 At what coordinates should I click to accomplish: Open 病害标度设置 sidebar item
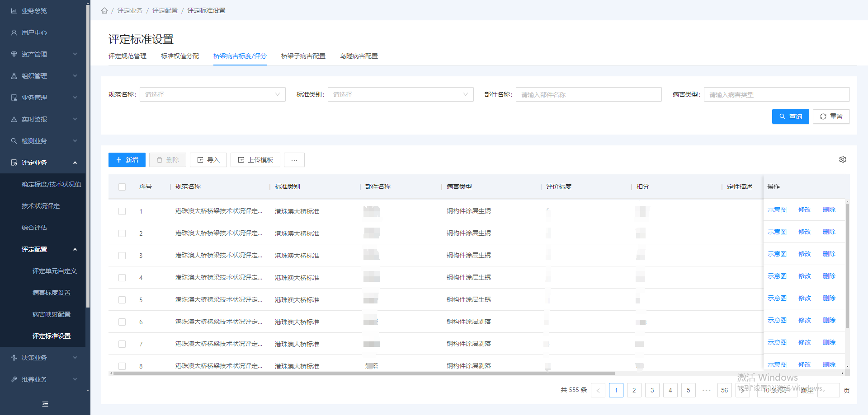point(52,293)
